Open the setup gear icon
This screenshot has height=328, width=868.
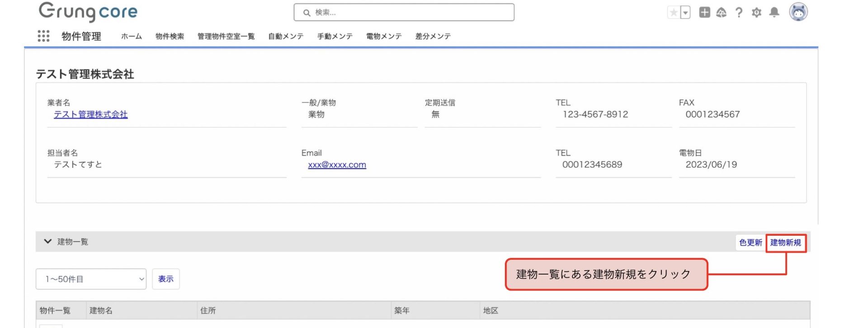756,13
